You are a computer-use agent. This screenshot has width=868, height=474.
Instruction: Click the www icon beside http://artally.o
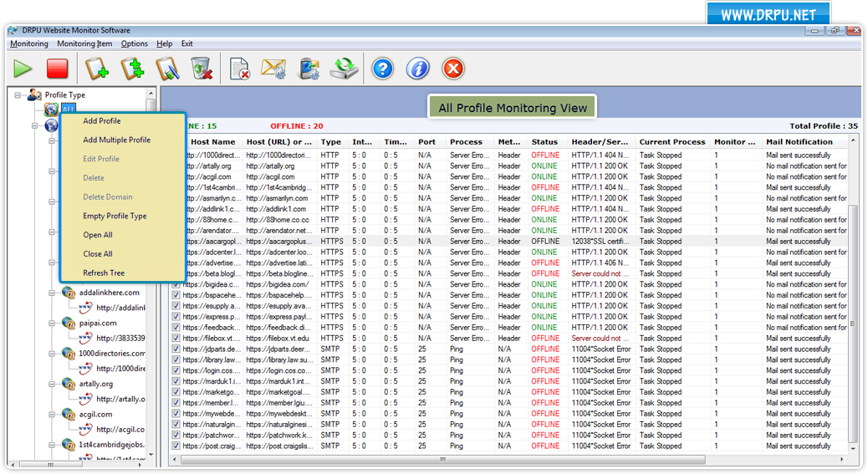pyautogui.click(x=86, y=399)
